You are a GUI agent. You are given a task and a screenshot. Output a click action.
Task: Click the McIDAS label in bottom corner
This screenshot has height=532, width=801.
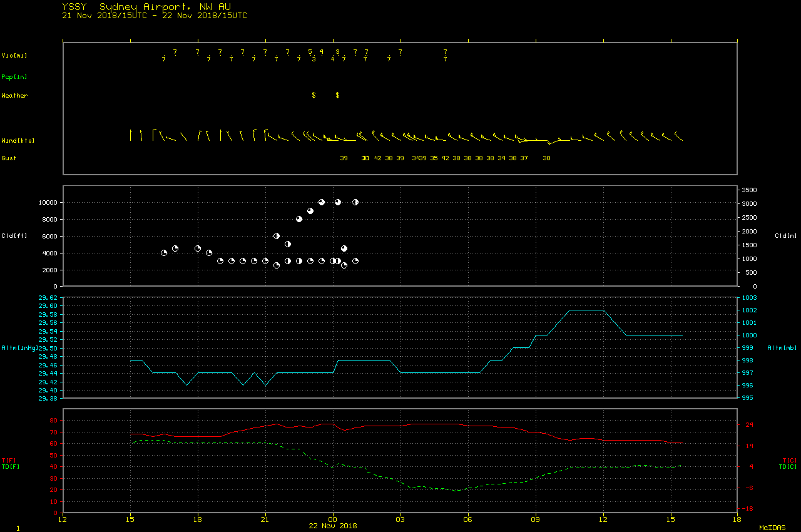click(772, 528)
